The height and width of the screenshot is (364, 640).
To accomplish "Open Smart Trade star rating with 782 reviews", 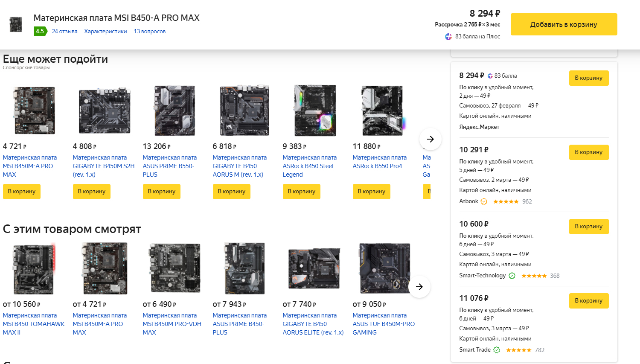I will click(x=525, y=350).
